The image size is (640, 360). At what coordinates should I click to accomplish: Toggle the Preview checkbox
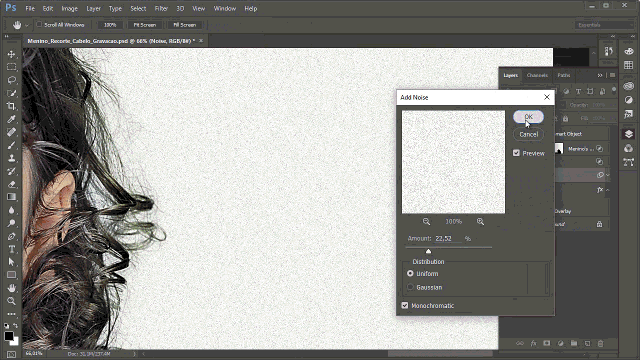[x=516, y=153]
